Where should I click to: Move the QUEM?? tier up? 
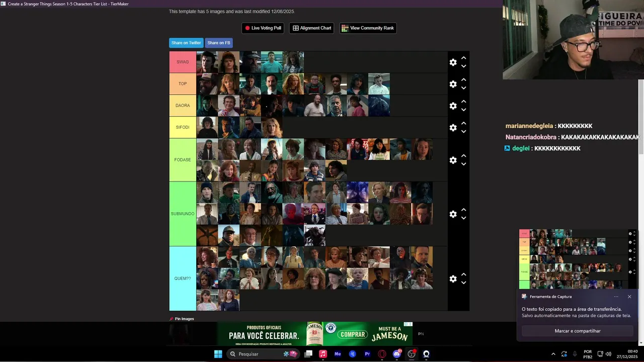pyautogui.click(x=464, y=275)
